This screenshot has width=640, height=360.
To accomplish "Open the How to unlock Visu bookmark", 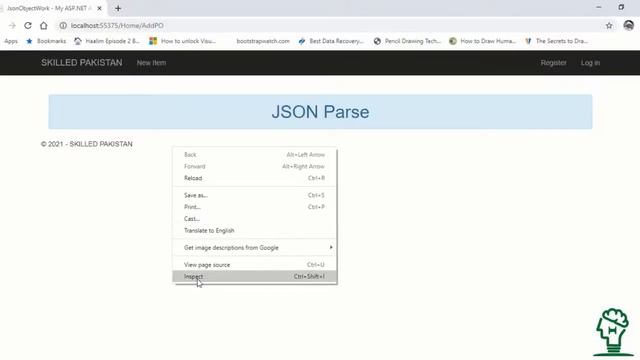I will pyautogui.click(x=182, y=41).
